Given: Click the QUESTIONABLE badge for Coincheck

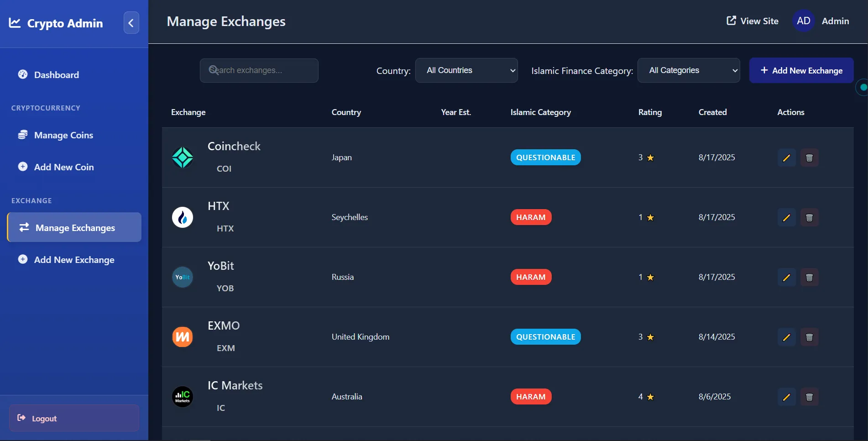Looking at the screenshot, I should click(x=545, y=157).
